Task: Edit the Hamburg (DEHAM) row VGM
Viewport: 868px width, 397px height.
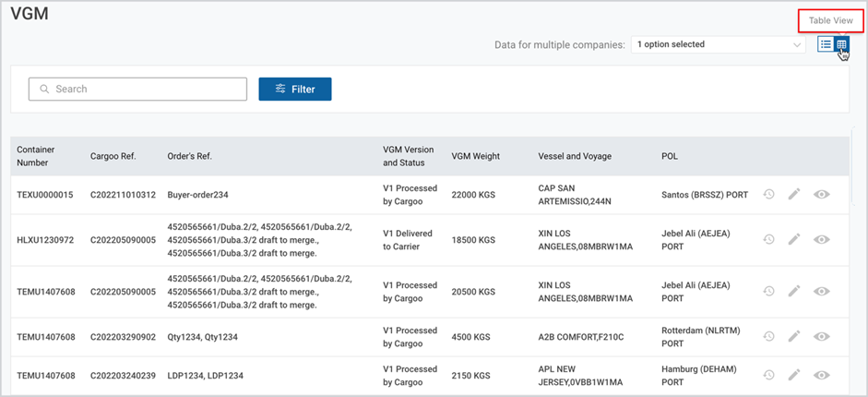Action: pos(794,375)
